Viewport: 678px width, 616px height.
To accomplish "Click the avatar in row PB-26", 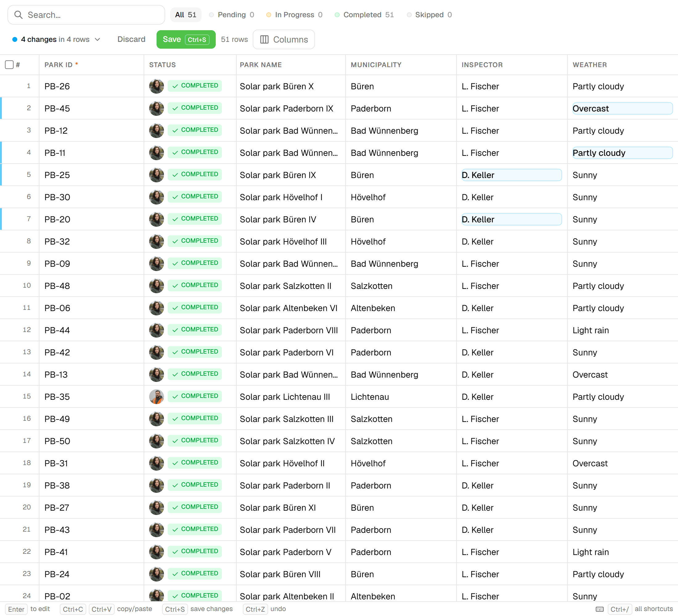I will 156,86.
